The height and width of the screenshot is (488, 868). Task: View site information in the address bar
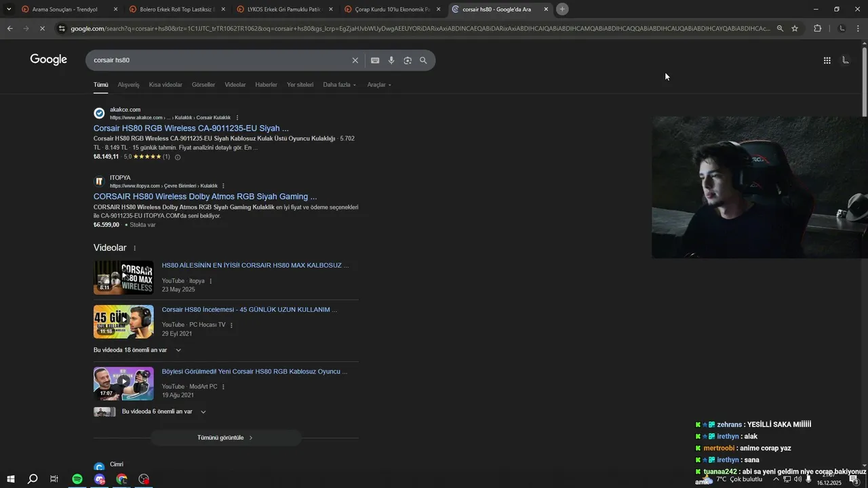pyautogui.click(x=62, y=28)
